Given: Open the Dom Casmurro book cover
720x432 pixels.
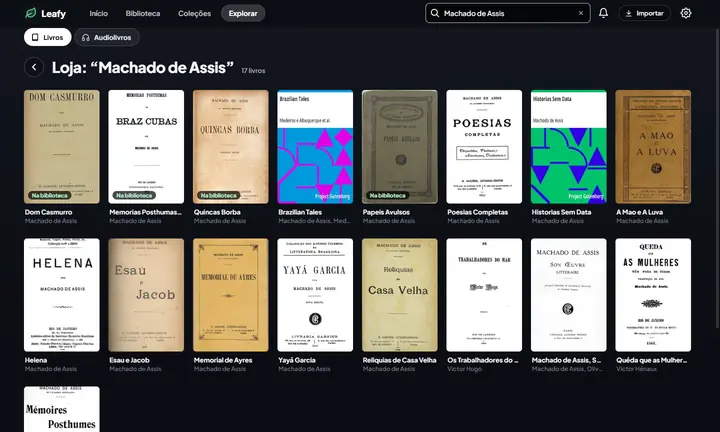Looking at the screenshot, I should (62, 147).
